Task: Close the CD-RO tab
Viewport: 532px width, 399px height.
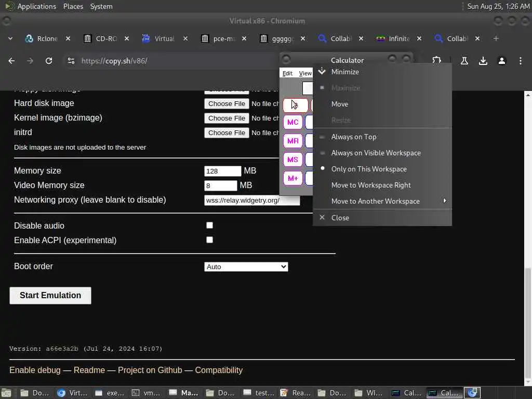Action: (127, 38)
